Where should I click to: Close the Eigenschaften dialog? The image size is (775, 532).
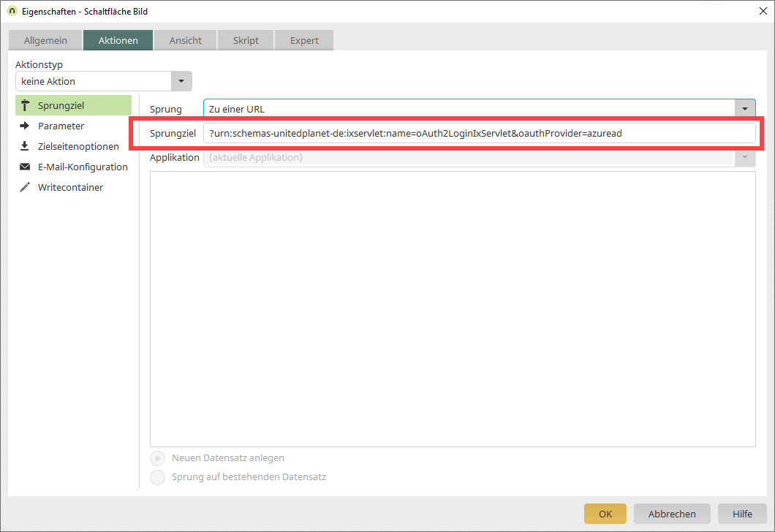(x=763, y=12)
